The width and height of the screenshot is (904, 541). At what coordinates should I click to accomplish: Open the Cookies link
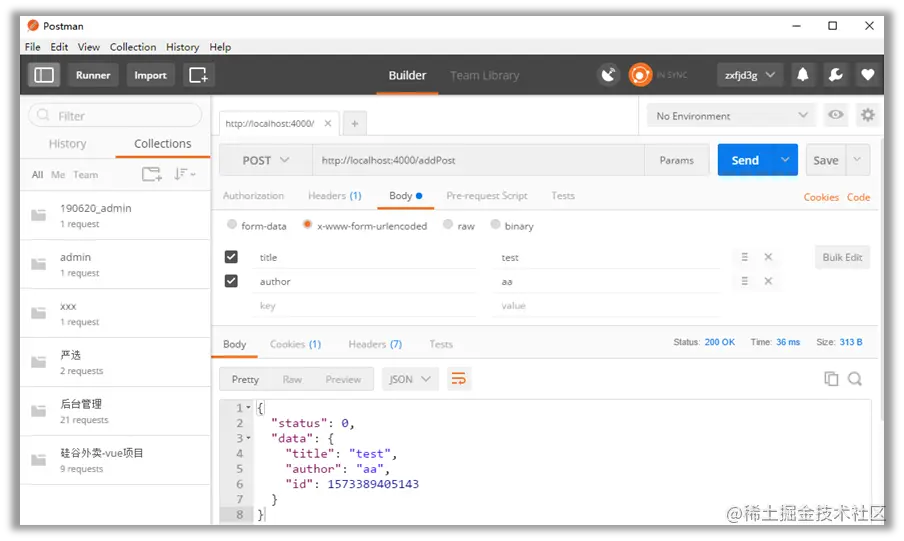click(821, 197)
